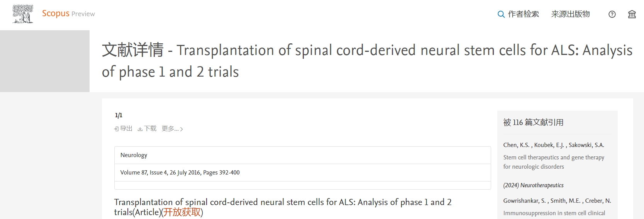Click the export (导出) arrow icon
The height and width of the screenshot is (219, 644).
(x=116, y=129)
